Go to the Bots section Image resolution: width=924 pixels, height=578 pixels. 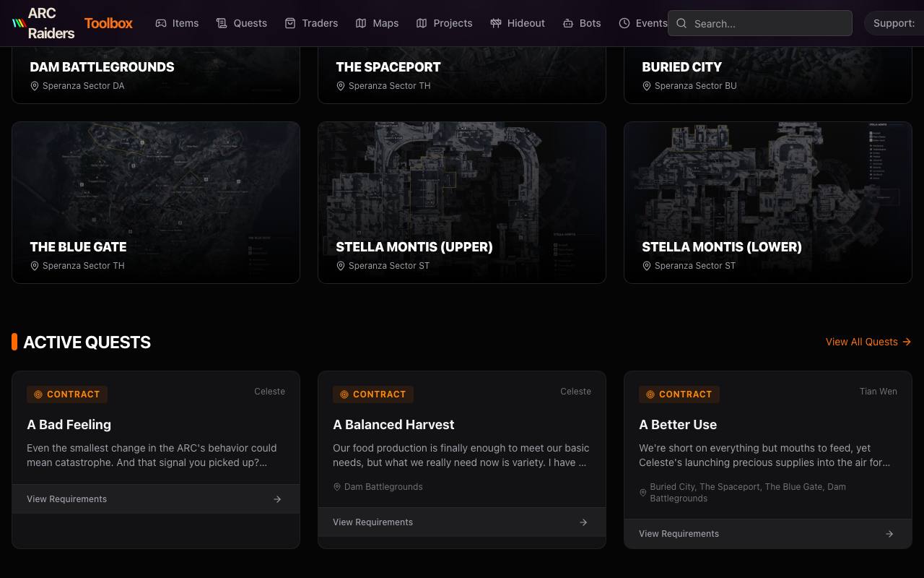click(582, 23)
